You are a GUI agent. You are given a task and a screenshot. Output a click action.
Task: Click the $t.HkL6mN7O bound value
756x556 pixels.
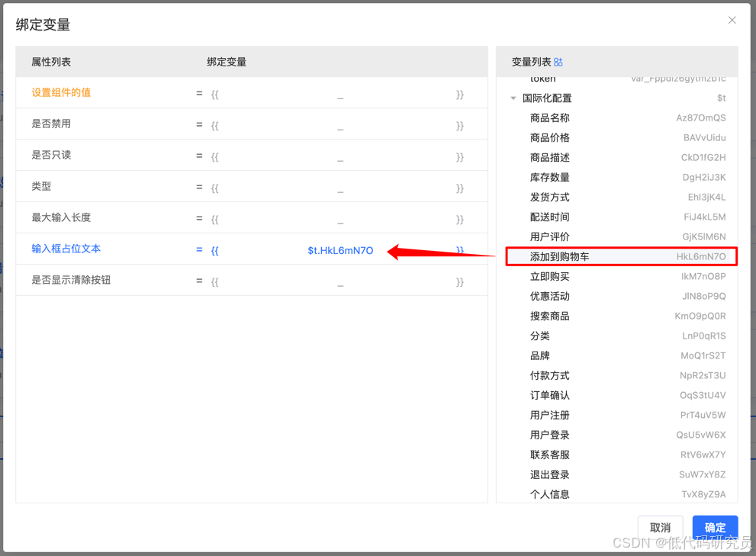[x=340, y=250]
